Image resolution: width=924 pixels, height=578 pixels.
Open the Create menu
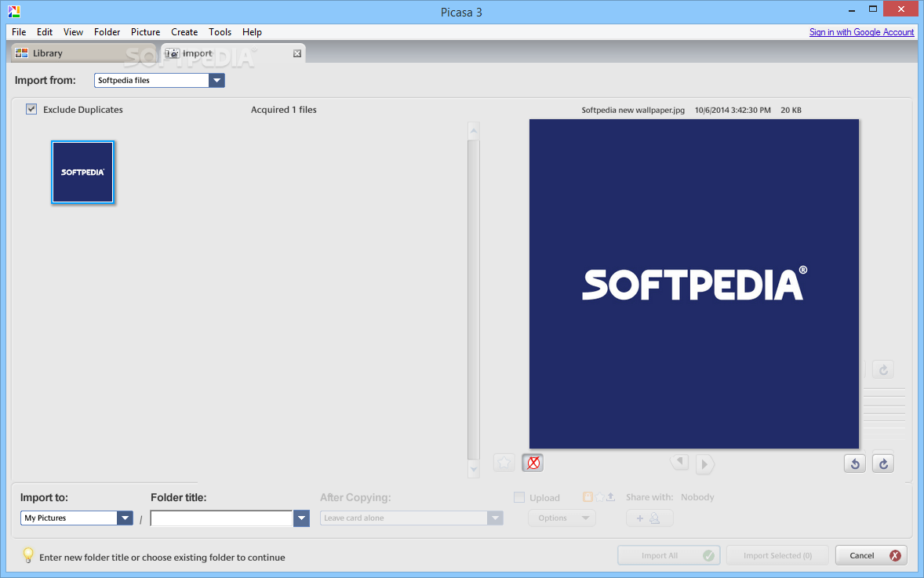[184, 32]
